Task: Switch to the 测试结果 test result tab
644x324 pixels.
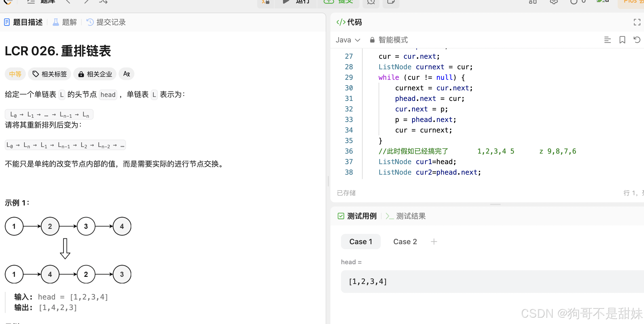Action: pos(406,216)
